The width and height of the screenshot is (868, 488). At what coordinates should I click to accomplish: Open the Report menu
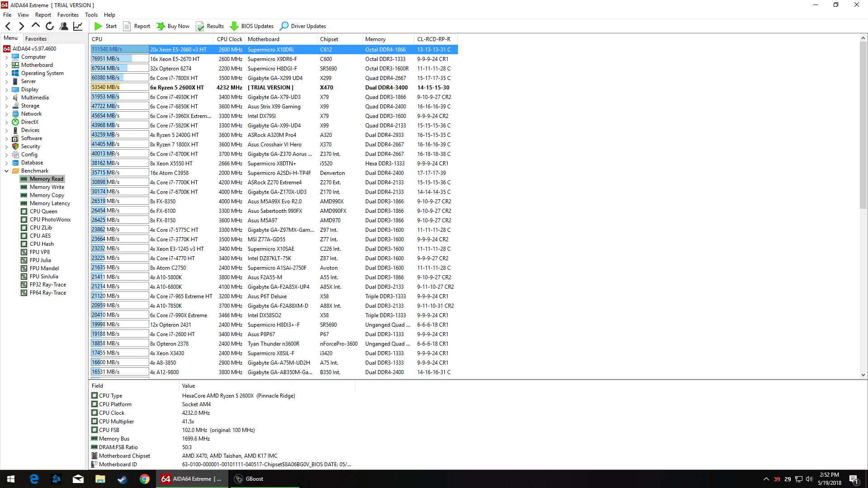coord(43,15)
